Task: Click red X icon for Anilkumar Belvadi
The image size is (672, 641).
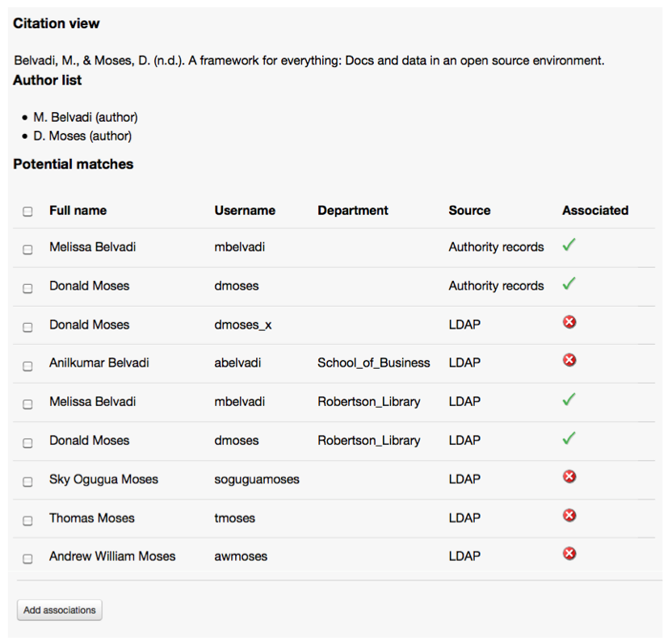Action: click(569, 360)
